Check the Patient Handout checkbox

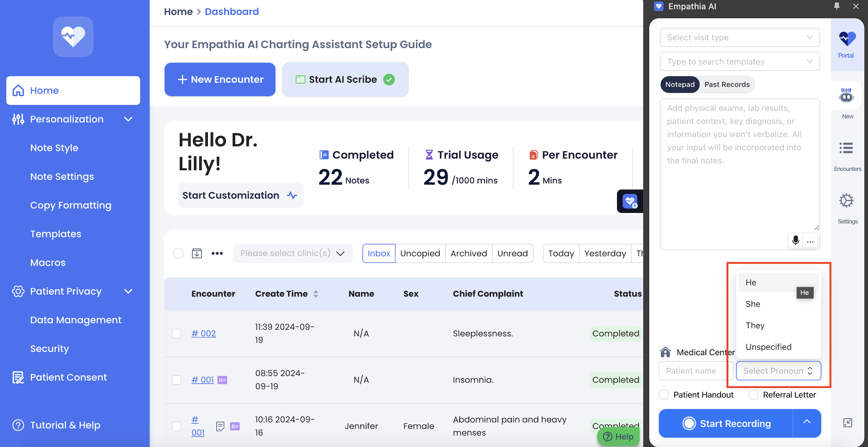point(664,395)
